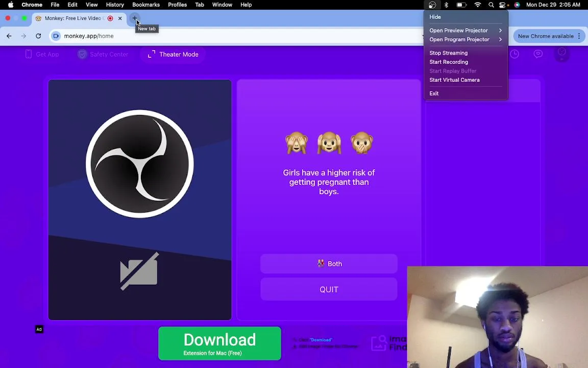Open the History menu
588x368 pixels.
115,5
